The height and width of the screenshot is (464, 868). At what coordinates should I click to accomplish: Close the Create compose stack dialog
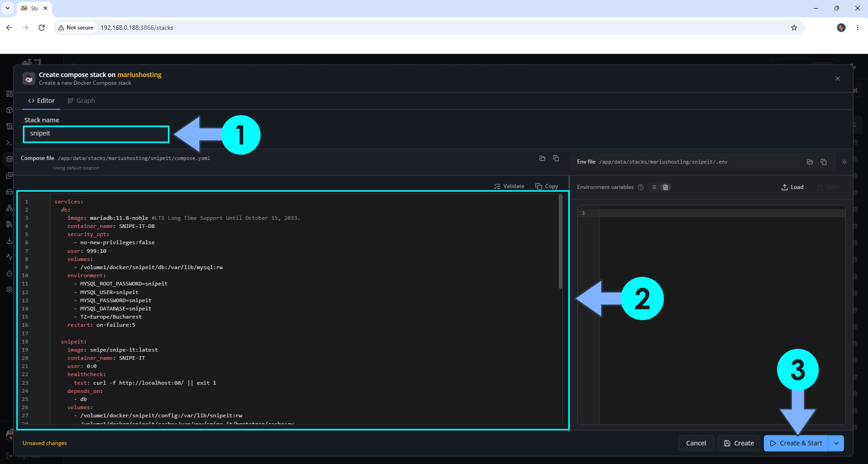pos(838,78)
